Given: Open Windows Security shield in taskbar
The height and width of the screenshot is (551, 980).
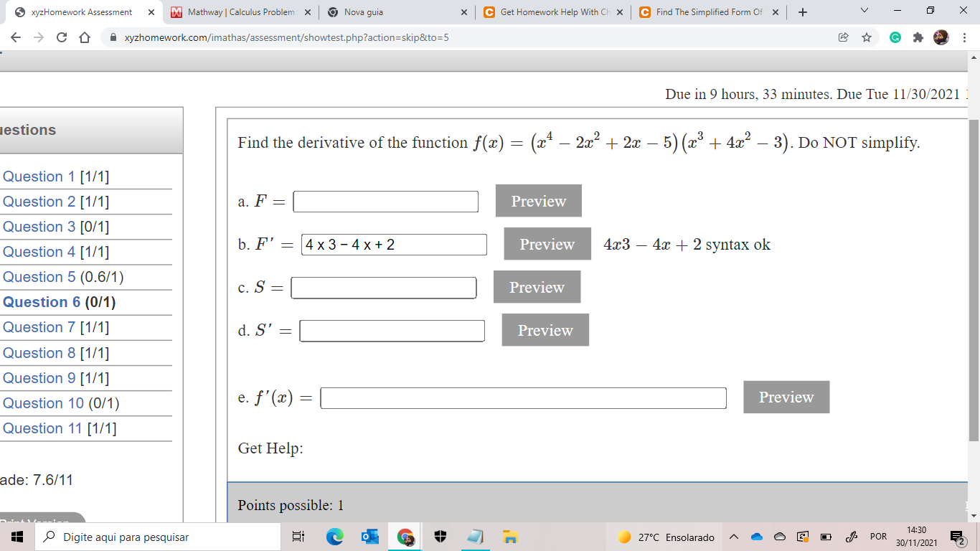Looking at the screenshot, I should [x=440, y=537].
